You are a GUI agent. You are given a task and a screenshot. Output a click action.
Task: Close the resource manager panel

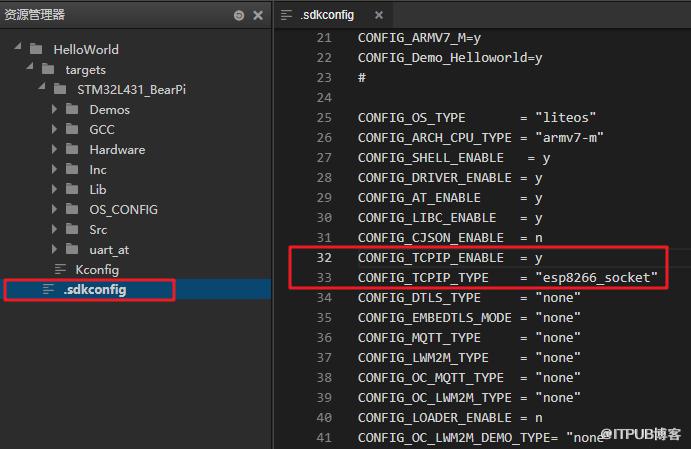tap(258, 15)
